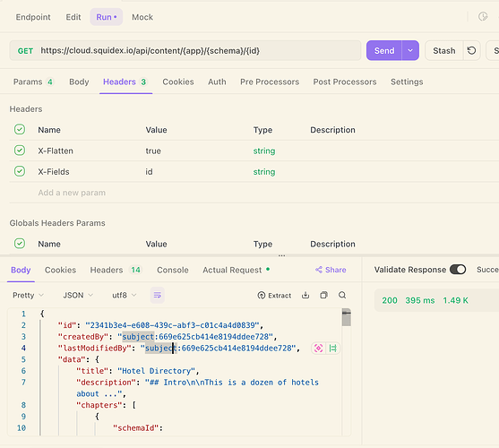Toggle the word wrap icon in response toolbar
This screenshot has width=499, height=448.
pyautogui.click(x=157, y=296)
